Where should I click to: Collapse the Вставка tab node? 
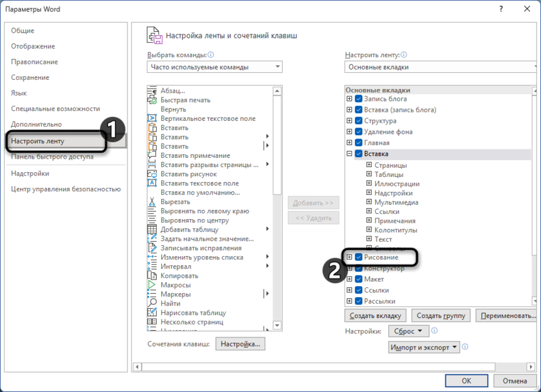(349, 153)
